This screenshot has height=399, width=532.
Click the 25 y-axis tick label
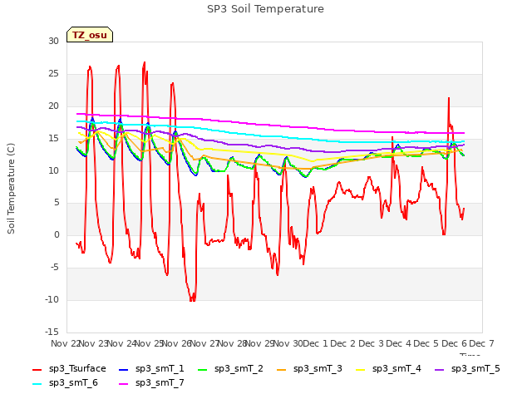pos(53,74)
